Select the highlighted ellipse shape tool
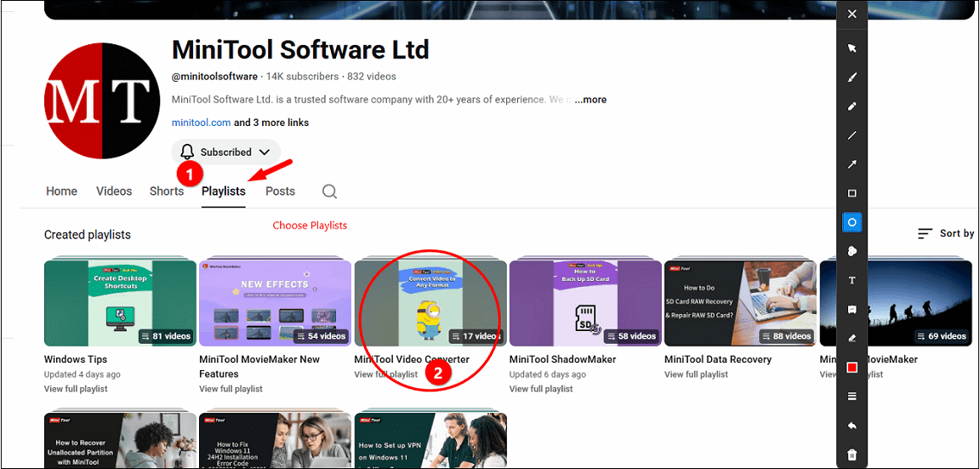Viewport: 980px width, 469px height. [852, 222]
